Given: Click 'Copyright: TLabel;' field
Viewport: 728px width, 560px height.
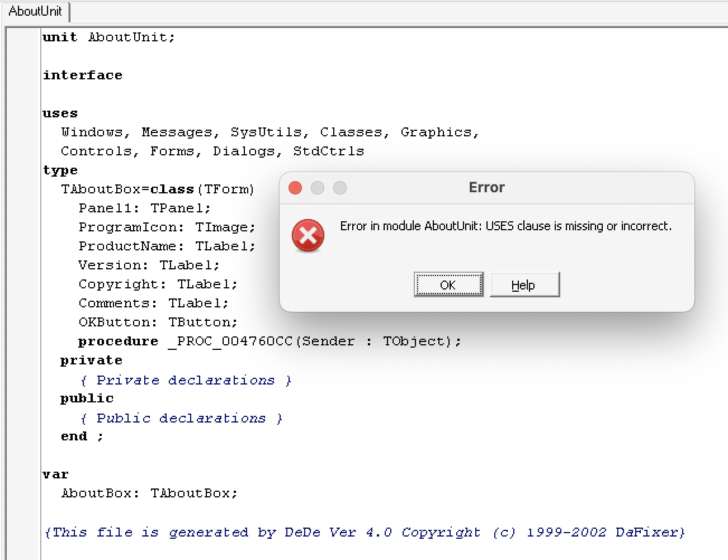Looking at the screenshot, I should click(x=158, y=284).
